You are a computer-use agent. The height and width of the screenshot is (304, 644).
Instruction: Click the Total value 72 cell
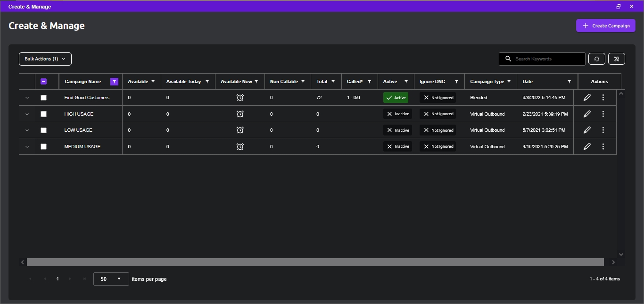319,98
